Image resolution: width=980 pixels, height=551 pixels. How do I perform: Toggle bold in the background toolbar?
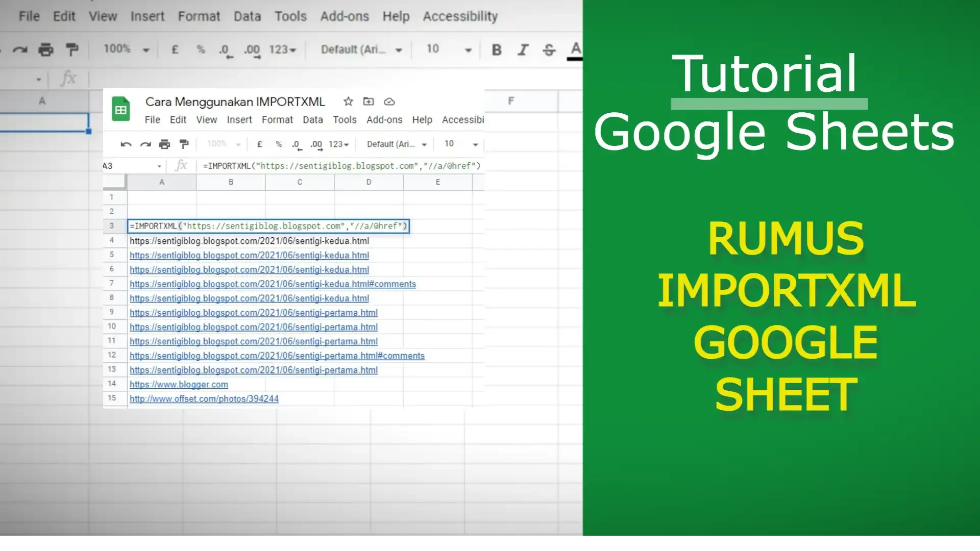tap(496, 49)
